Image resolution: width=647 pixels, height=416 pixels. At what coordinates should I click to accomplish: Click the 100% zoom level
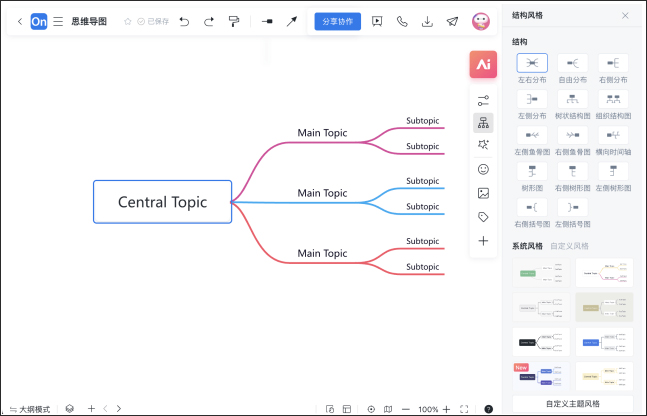click(428, 409)
